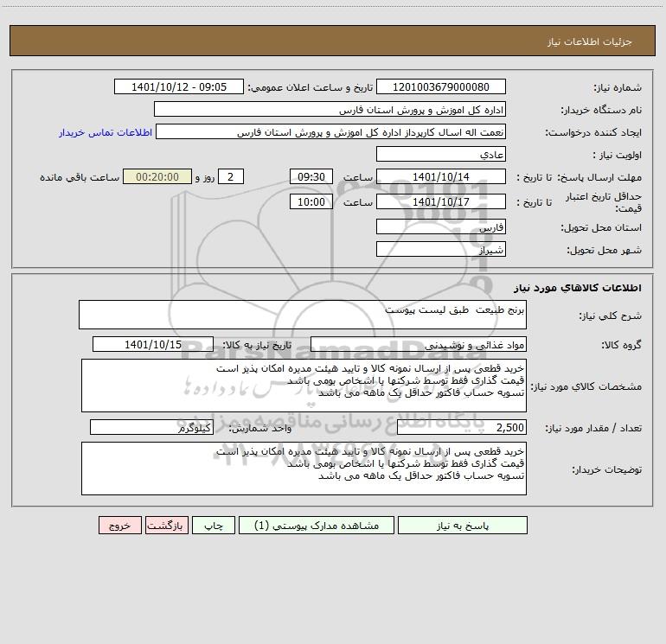This screenshot has width=666, height=644.
Task: Click the شهر محل تحویل label
Action: [604, 250]
